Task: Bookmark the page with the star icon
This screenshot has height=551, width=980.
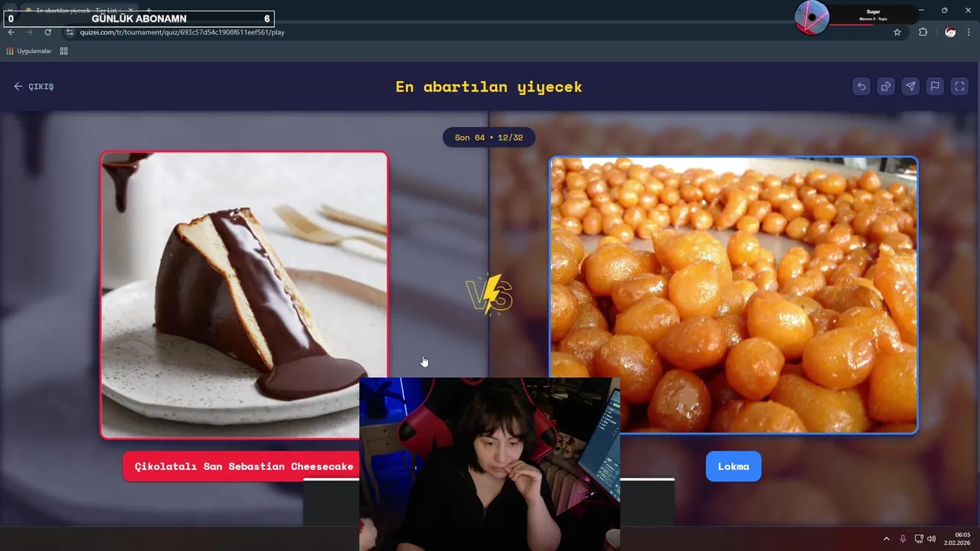Action: 897,32
